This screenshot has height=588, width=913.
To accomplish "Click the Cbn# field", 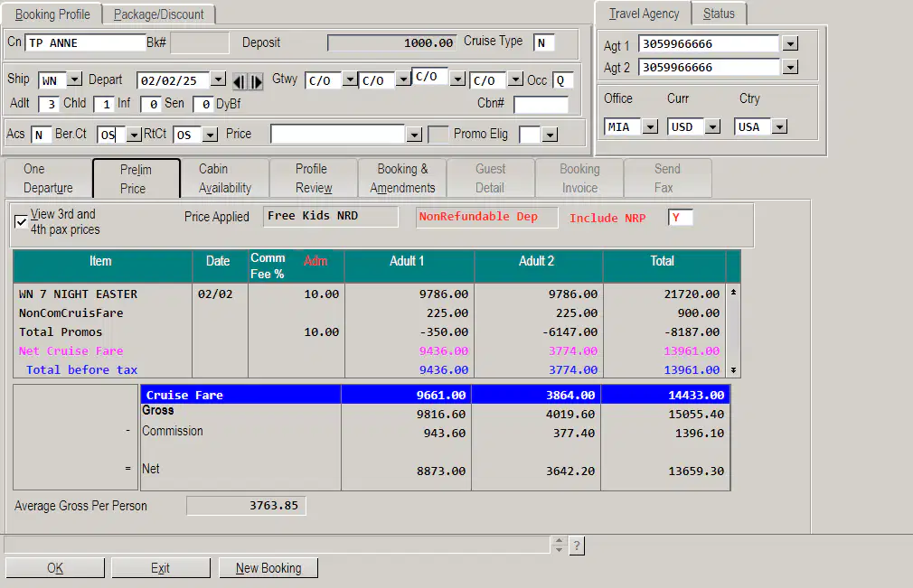I will [541, 104].
